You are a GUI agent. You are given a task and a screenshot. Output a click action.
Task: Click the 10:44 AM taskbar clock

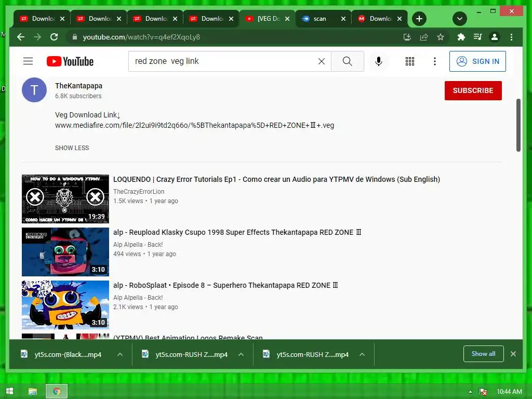pos(509,392)
